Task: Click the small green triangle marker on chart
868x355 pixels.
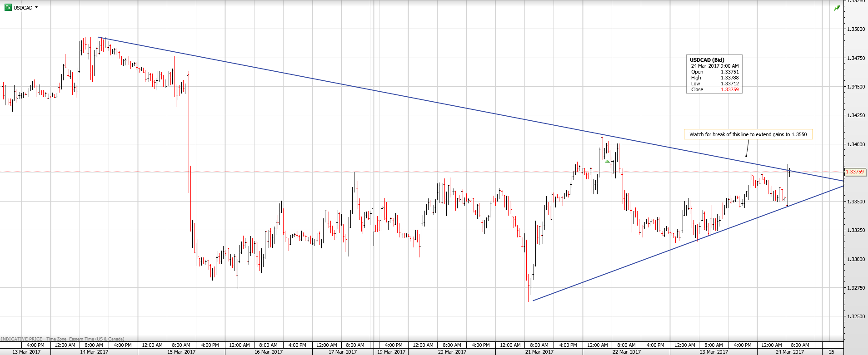Action: coord(607,161)
